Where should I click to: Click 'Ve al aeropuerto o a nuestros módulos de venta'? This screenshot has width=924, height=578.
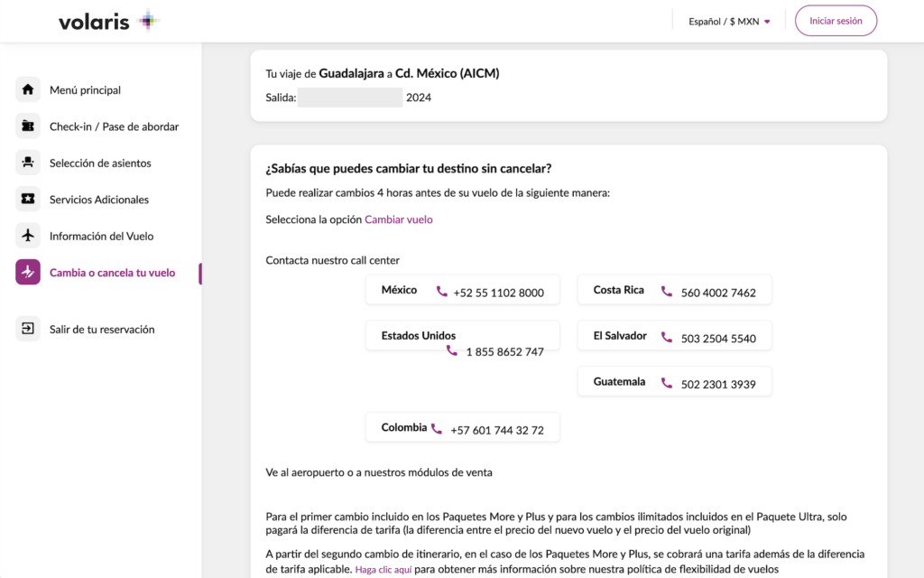tap(379, 472)
